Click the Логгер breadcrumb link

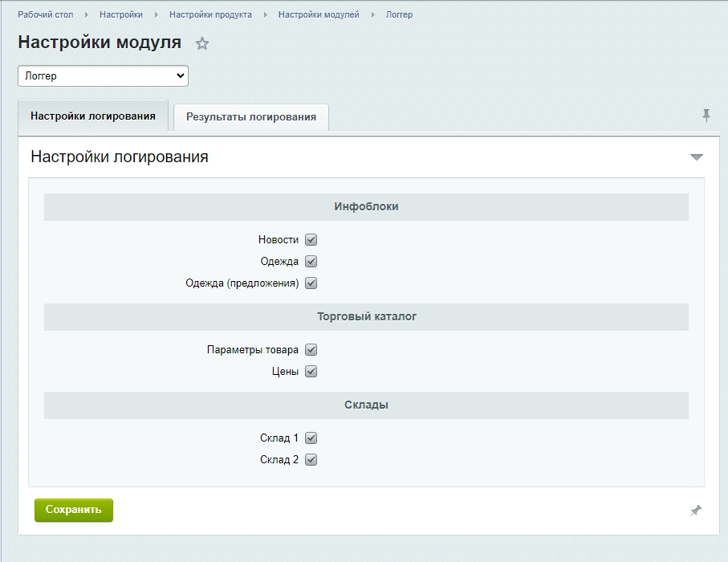coord(399,14)
